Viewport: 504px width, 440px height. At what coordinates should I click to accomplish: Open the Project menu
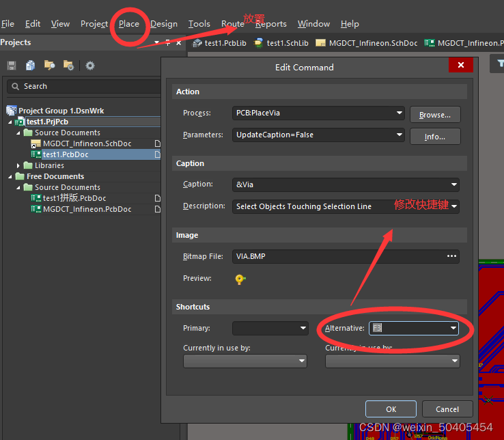94,24
